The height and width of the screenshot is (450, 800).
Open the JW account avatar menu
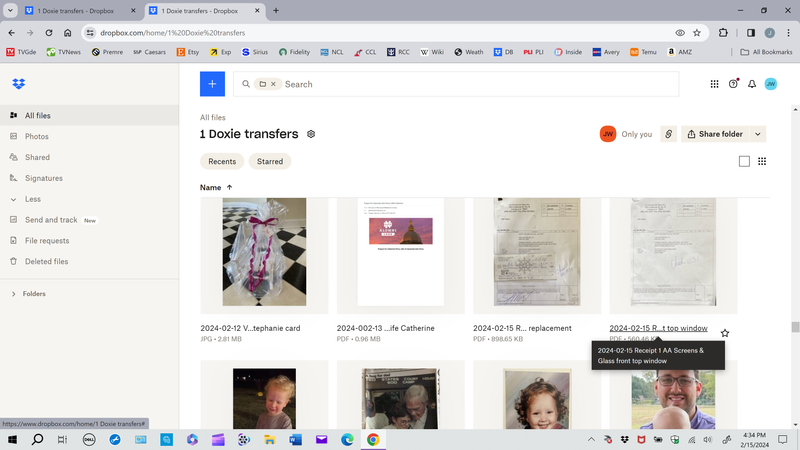coord(770,84)
